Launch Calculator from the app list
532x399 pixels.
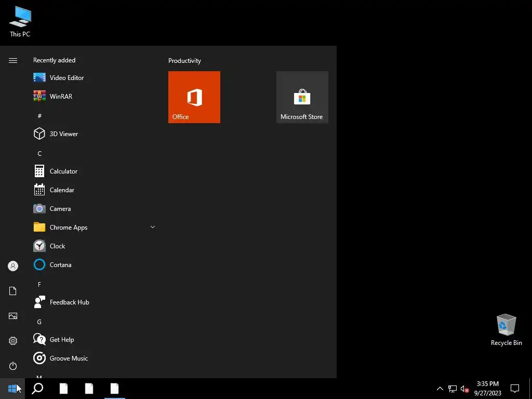(x=94, y=171)
